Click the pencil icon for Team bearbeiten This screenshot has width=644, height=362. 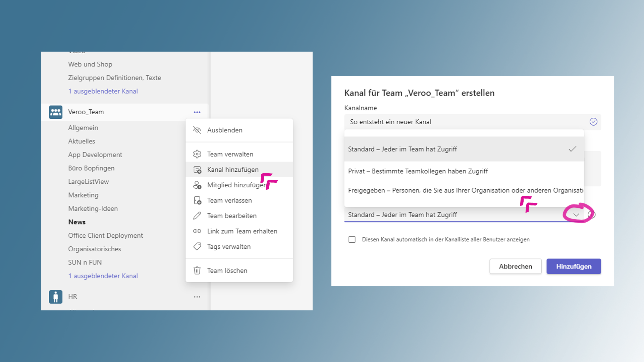pyautogui.click(x=197, y=216)
